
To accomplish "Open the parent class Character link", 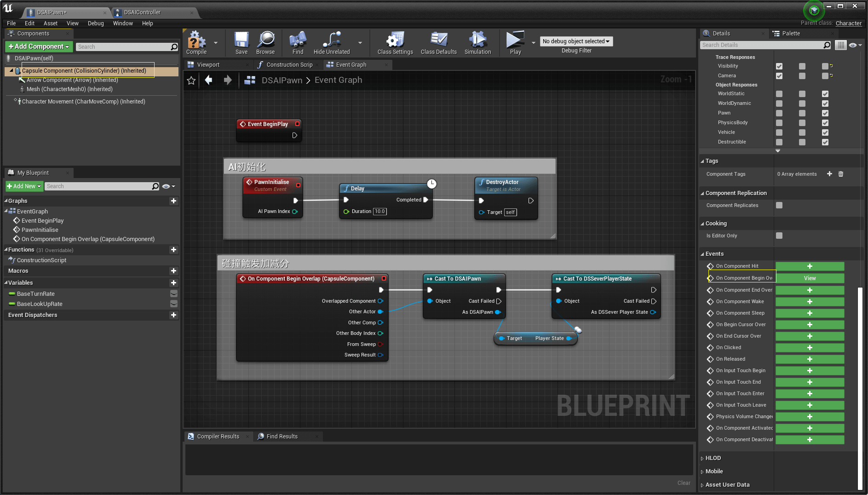I will (x=849, y=23).
